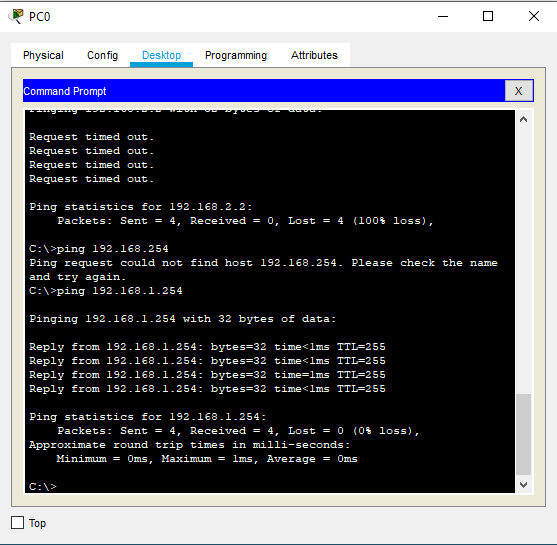Click the scrollbar thumb in the terminal

523,434
